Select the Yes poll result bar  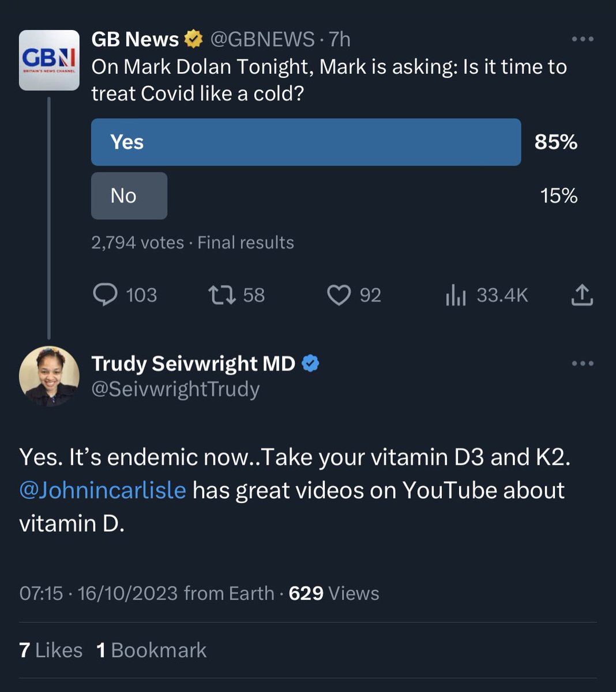click(306, 142)
